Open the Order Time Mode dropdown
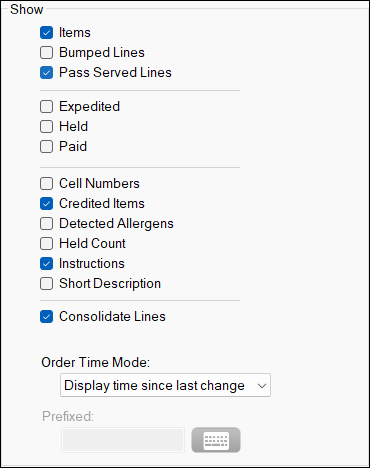 point(165,385)
